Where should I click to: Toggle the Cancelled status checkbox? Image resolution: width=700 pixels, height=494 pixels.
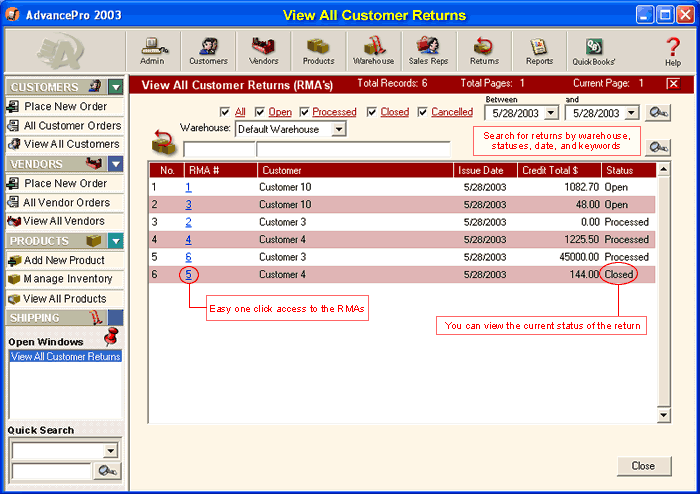pos(422,112)
